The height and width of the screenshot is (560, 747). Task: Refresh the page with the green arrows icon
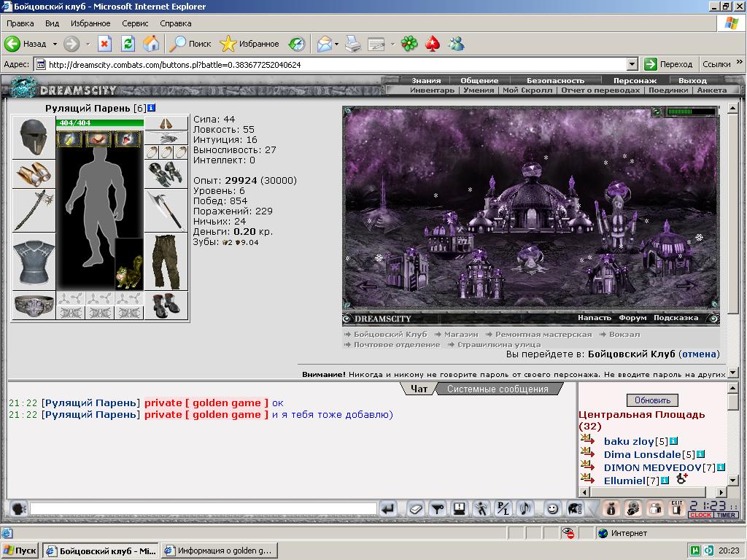[128, 44]
